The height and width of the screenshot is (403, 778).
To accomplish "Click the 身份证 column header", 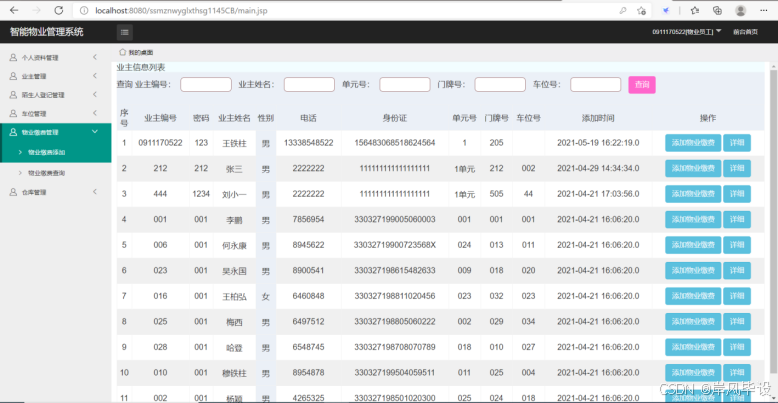I will [x=395, y=118].
